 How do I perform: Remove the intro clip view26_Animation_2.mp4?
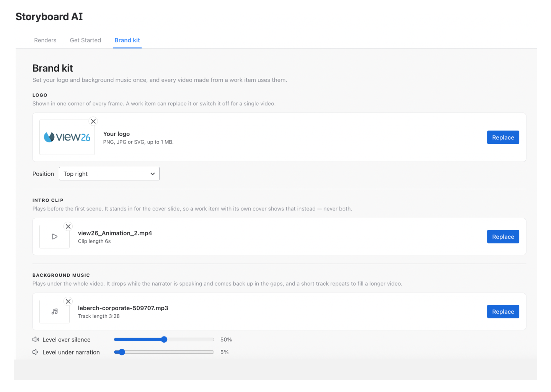(x=68, y=227)
